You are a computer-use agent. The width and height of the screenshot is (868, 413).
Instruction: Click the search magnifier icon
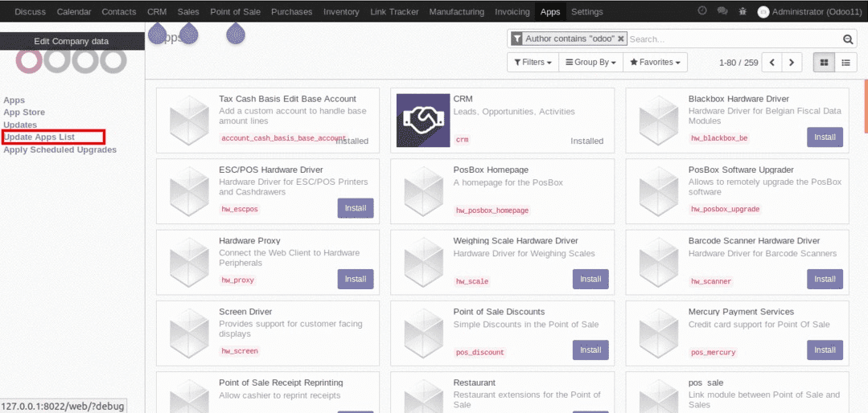[848, 39]
